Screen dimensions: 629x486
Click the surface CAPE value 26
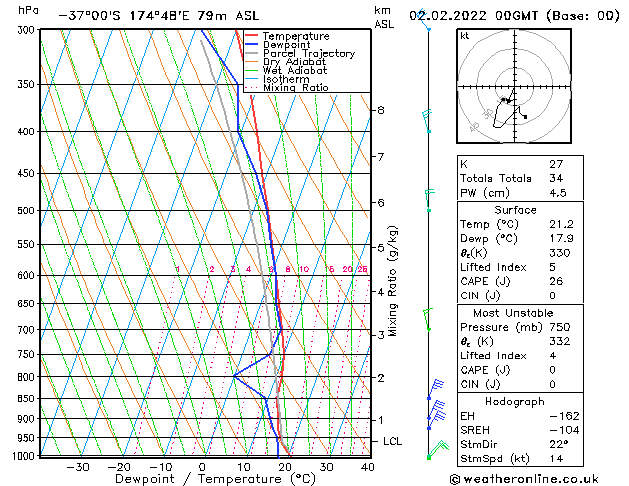[556, 281]
